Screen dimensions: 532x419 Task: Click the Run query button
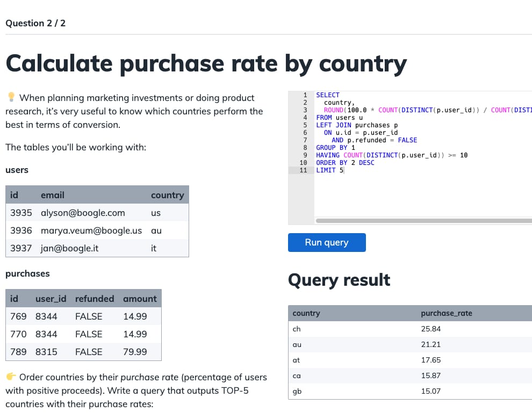[x=327, y=242]
